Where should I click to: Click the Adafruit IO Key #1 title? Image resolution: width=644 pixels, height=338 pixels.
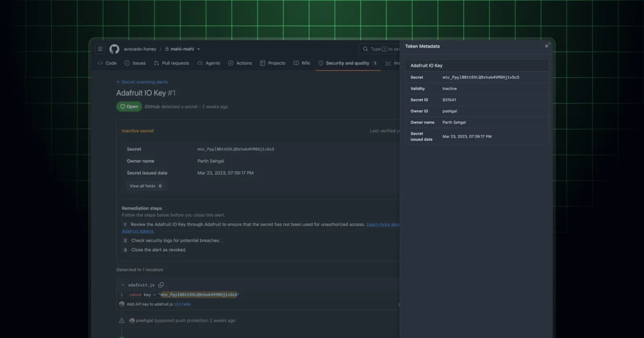pos(146,93)
